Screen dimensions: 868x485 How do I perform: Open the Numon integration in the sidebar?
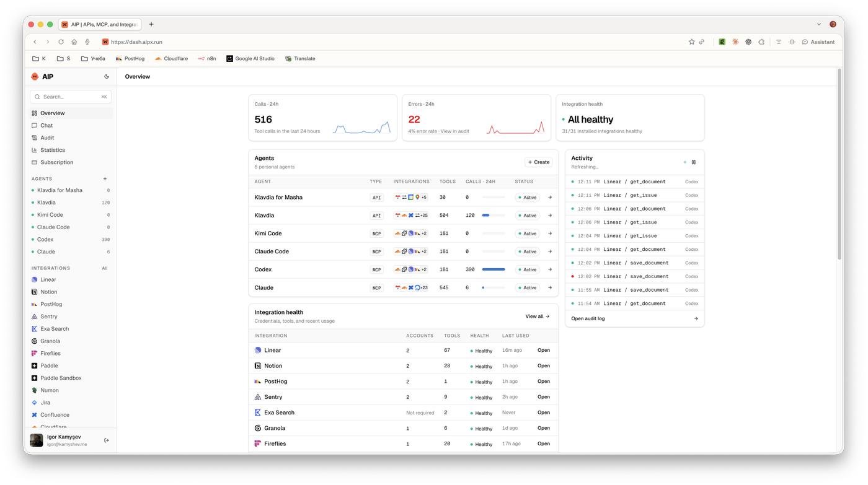pyautogui.click(x=71, y=391)
